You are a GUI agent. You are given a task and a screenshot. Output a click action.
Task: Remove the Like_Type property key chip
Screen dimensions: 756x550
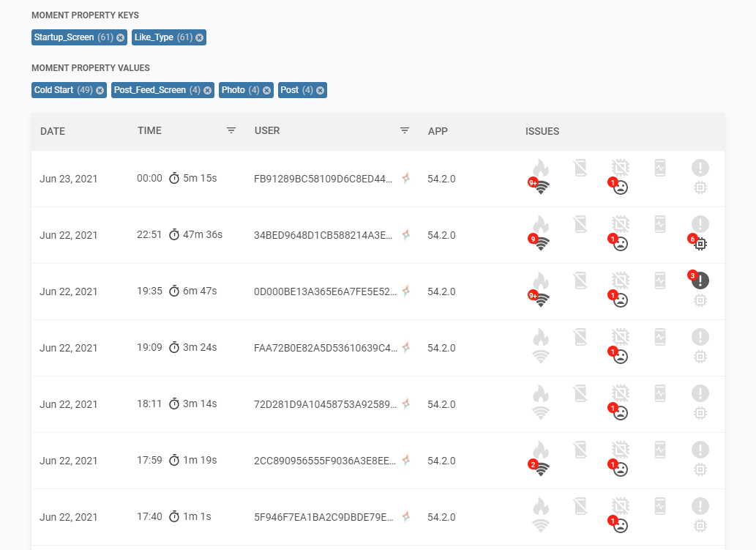click(200, 37)
